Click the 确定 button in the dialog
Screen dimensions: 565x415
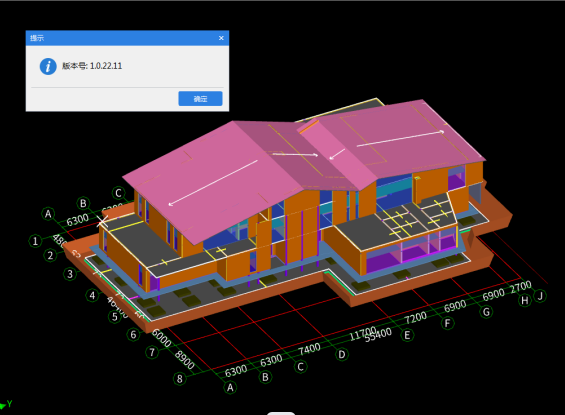tap(200, 99)
